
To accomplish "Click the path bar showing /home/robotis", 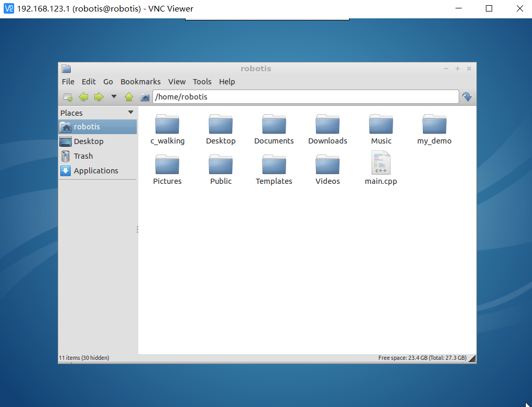I will [306, 97].
